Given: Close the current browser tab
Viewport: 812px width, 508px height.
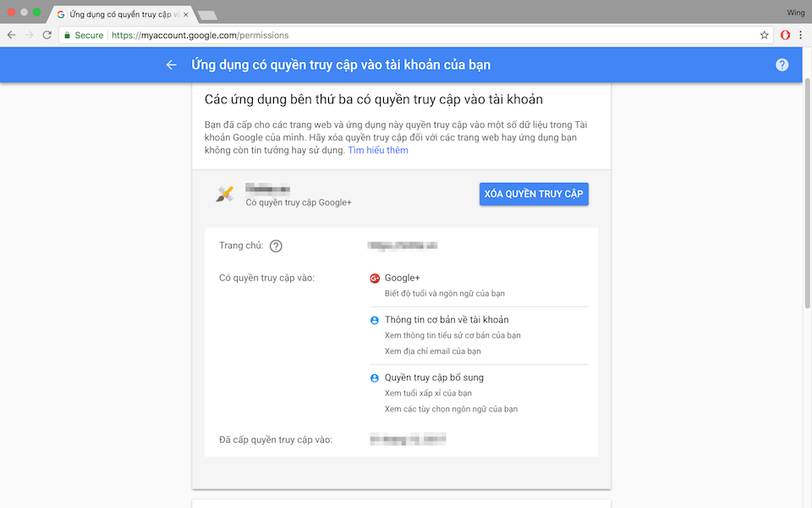Looking at the screenshot, I should 186,14.
